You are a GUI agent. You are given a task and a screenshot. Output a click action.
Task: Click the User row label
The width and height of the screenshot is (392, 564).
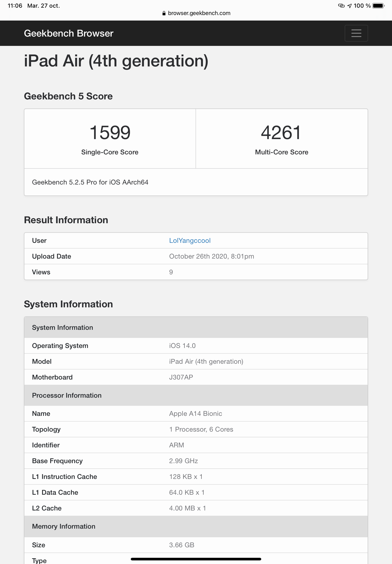tap(39, 241)
